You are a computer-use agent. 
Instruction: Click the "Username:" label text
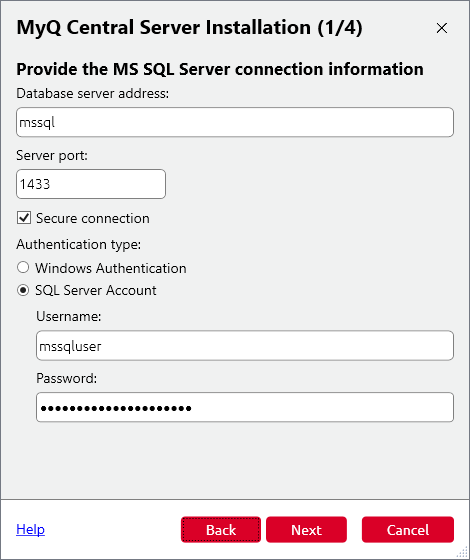point(69,316)
